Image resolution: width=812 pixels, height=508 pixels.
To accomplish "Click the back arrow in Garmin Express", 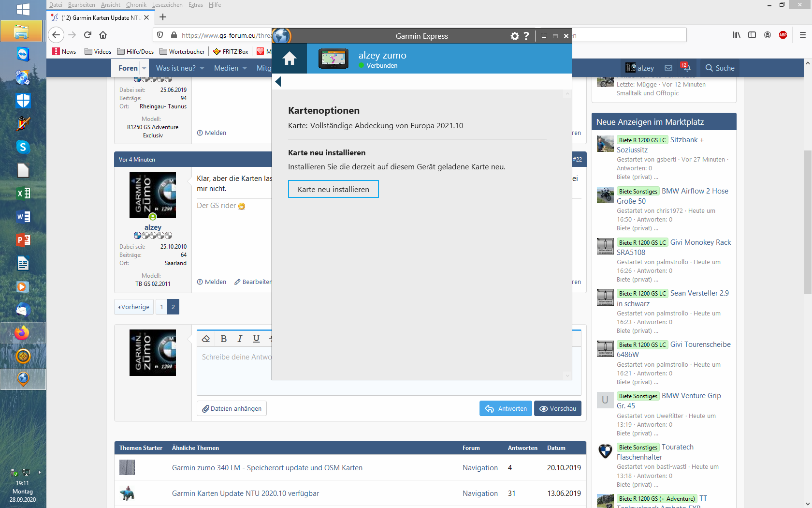I will click(x=278, y=82).
